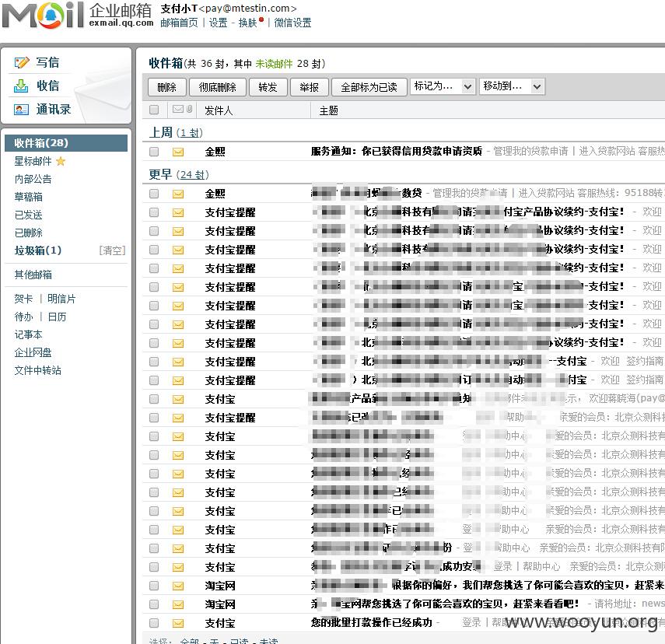Check the box for the second 淘宝网 mail

[x=154, y=604]
